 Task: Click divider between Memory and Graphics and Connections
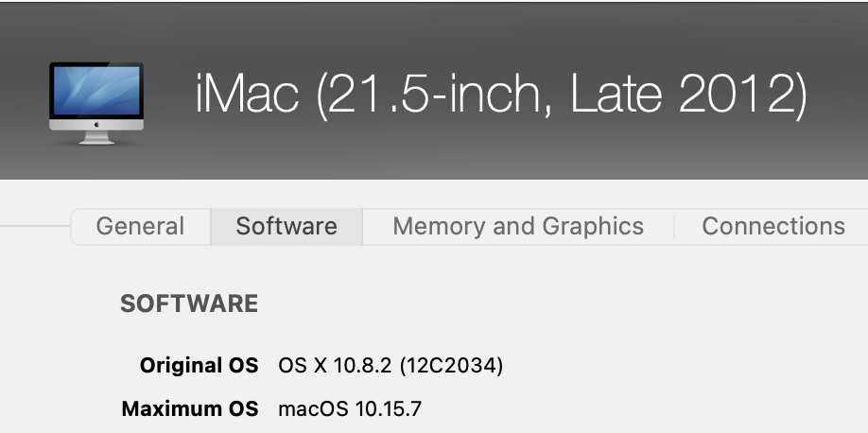tap(673, 227)
